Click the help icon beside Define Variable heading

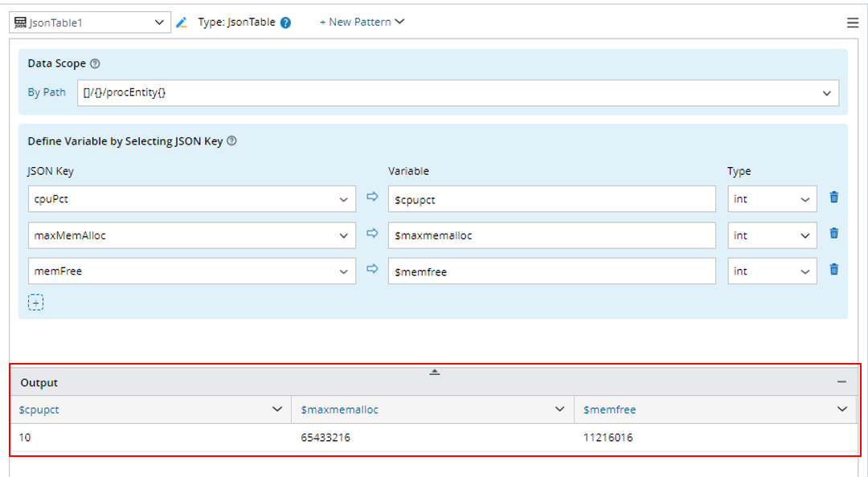[231, 141]
